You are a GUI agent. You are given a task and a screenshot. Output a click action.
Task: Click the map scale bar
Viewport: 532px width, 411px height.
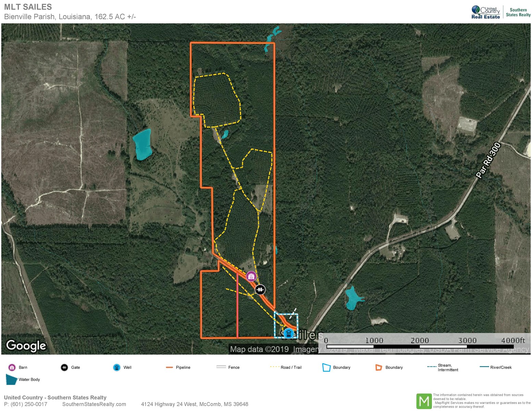point(425,342)
